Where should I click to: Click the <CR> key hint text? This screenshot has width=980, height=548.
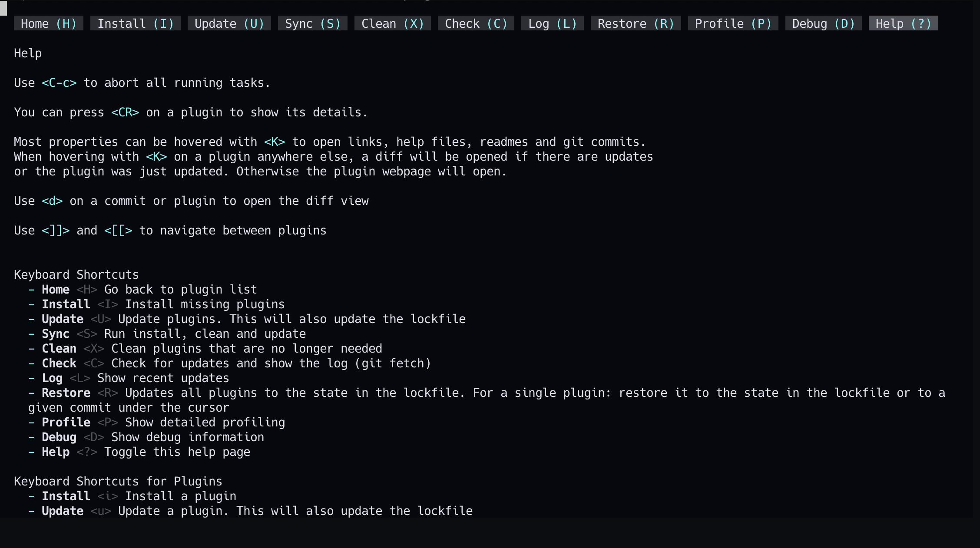125,112
